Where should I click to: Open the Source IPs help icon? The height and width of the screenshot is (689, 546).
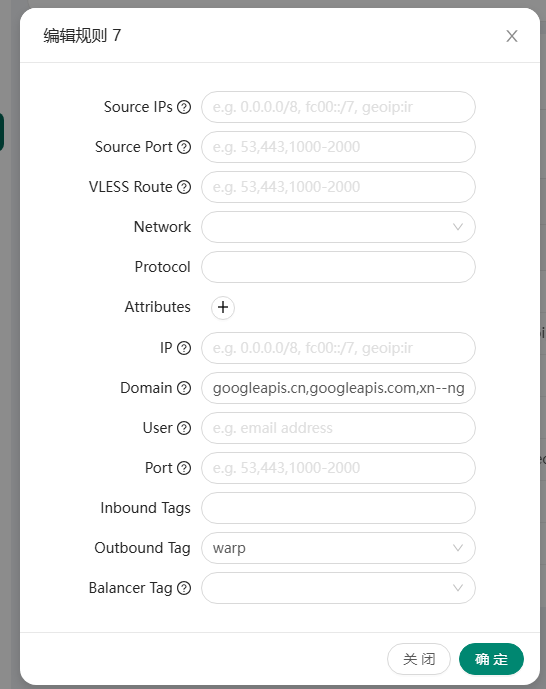(x=184, y=107)
